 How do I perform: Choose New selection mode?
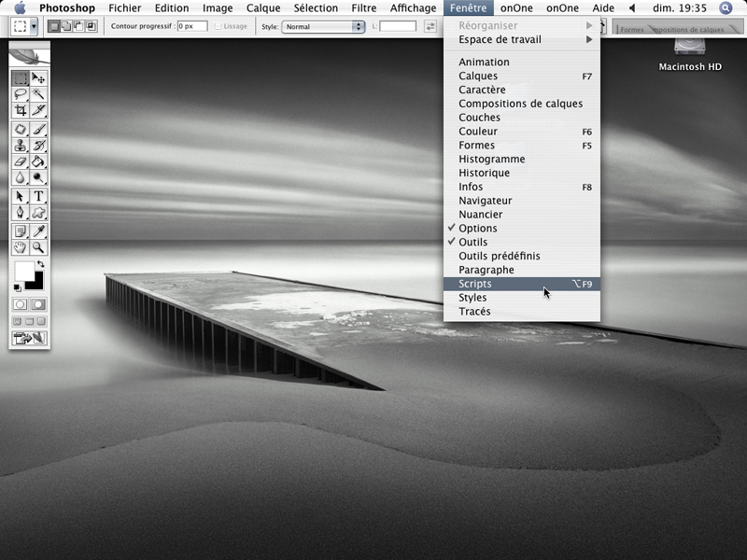tap(54, 26)
